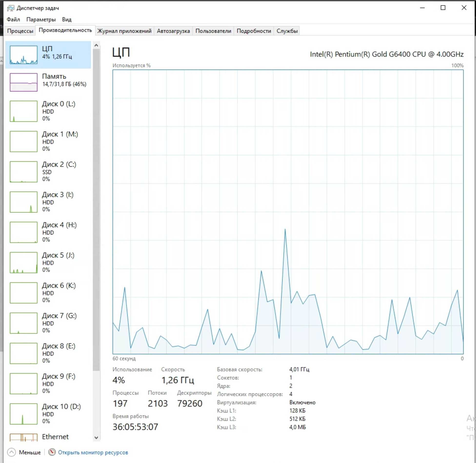Click the Логических процессоров value 4
Image resolution: width=476 pixels, height=463 pixels.
(291, 394)
